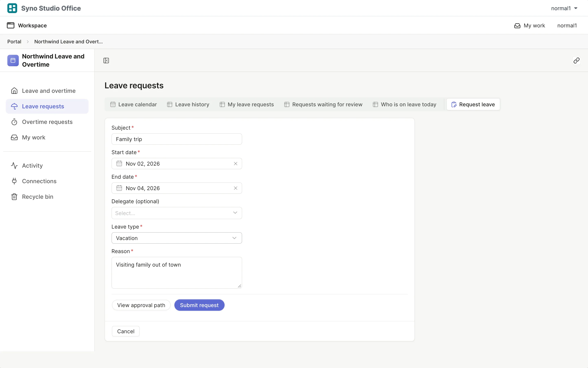Viewport: 588px width, 368px height.
Task: Click the Overtime requests stopwatch icon
Action: click(x=14, y=122)
